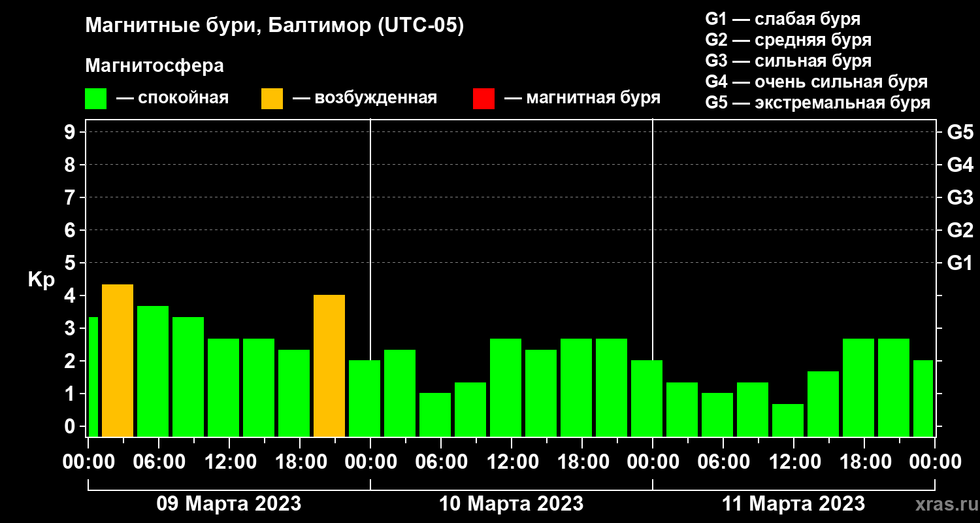The image size is (980, 523).
Task: Click the '11 Марта 2023' date label
Action: pyautogui.click(x=793, y=504)
